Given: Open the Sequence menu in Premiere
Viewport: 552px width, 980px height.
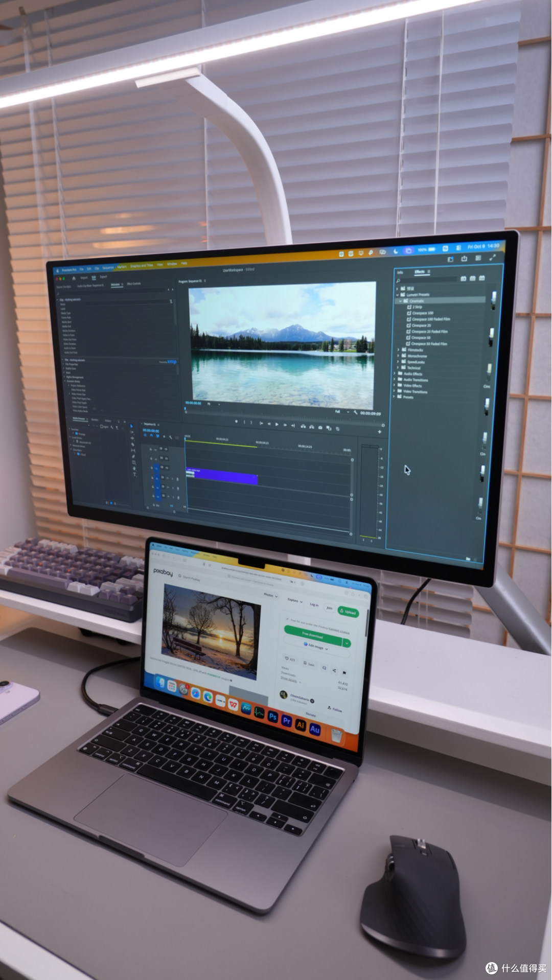Looking at the screenshot, I should (108, 268).
